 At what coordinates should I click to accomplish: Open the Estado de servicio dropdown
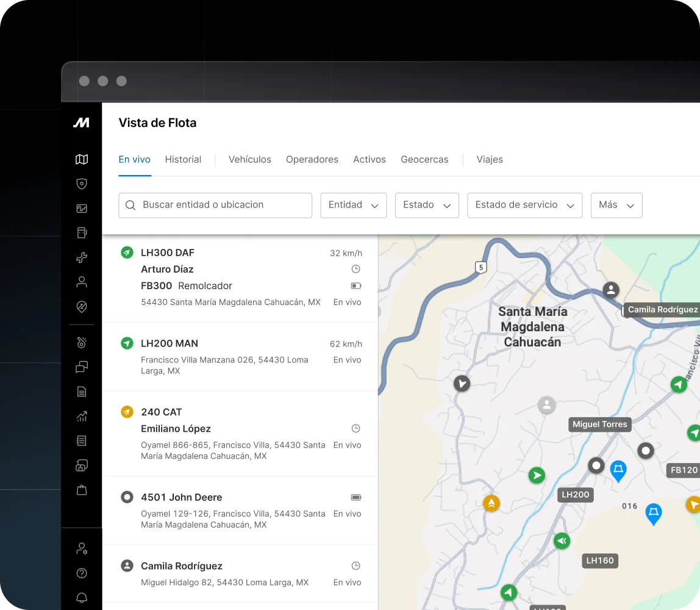[524, 205]
